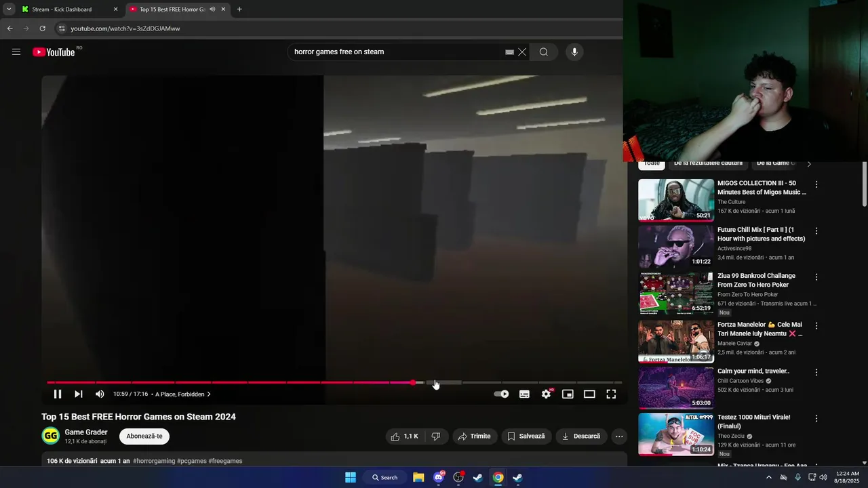868x488 pixels.
Task: Open more actions menu below video
Action: 619,436
